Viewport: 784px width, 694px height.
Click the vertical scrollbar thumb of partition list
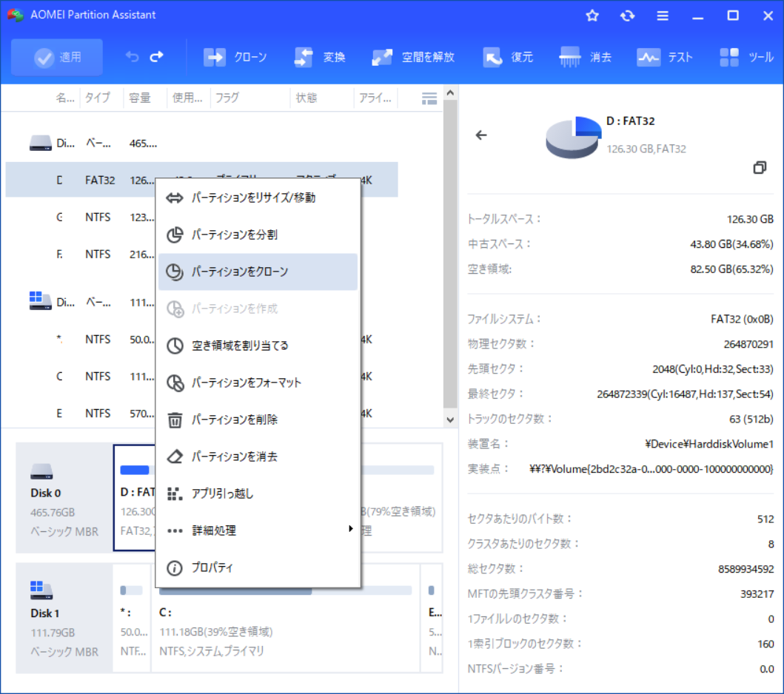click(x=450, y=254)
